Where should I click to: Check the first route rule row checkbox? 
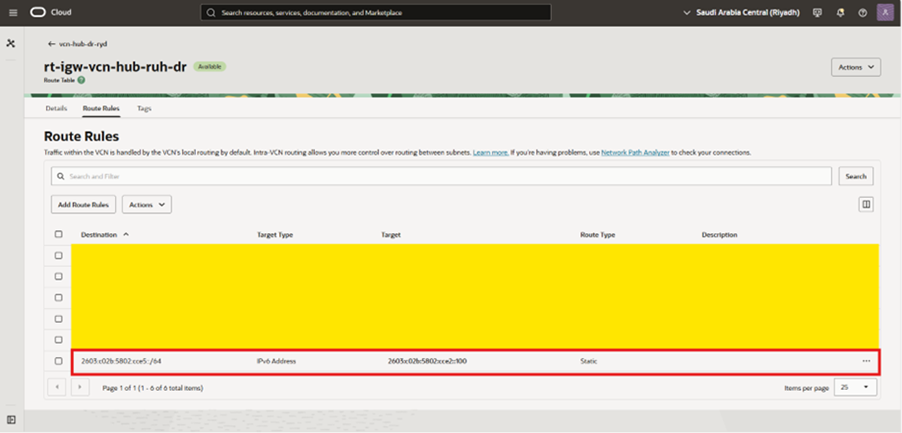pyautogui.click(x=59, y=255)
